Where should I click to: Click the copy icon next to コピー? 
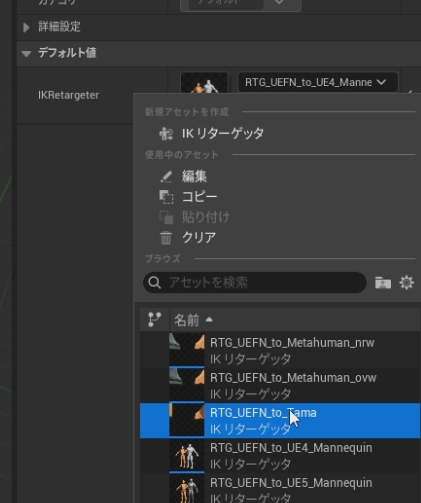point(166,197)
